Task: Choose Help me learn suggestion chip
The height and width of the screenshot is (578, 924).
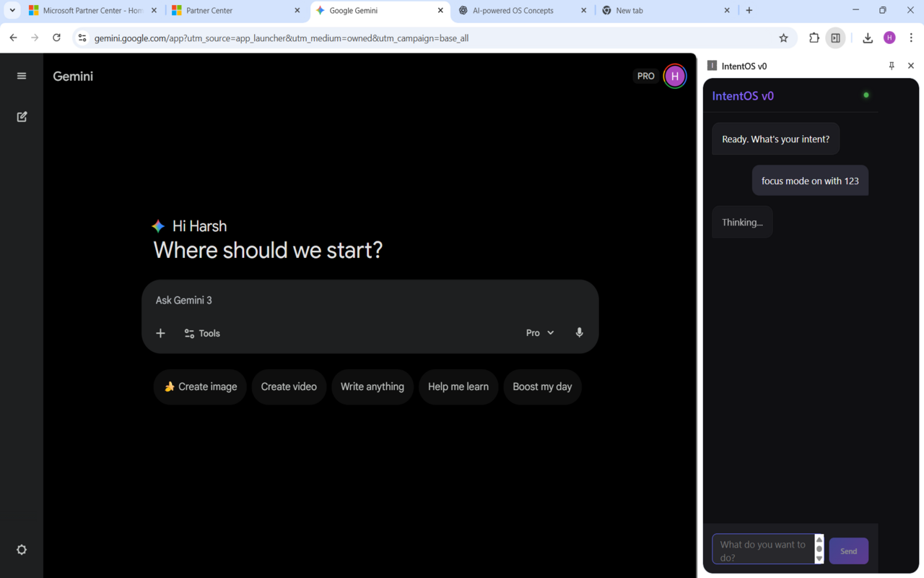Action: click(458, 387)
